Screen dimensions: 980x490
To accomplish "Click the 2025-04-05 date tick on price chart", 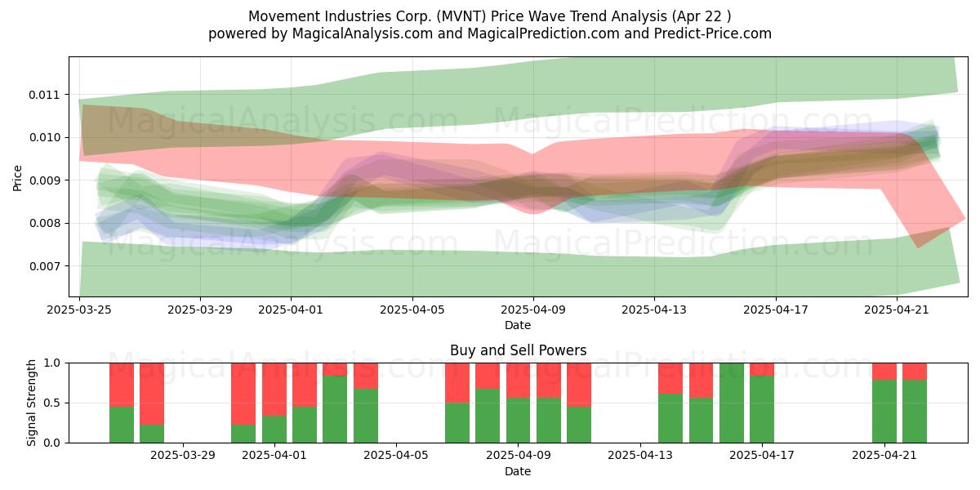I will tap(412, 310).
